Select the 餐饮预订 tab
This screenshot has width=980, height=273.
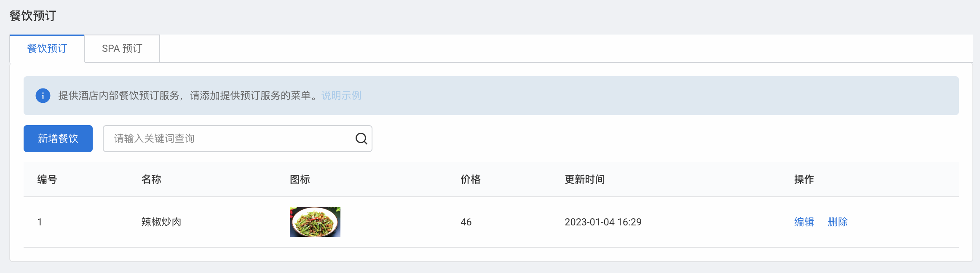click(x=47, y=48)
